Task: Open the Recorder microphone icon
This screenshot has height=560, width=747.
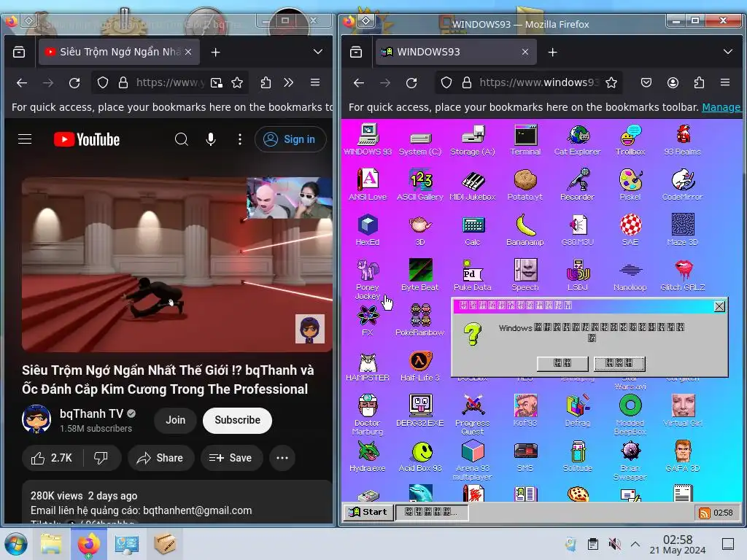Action: pos(578,184)
